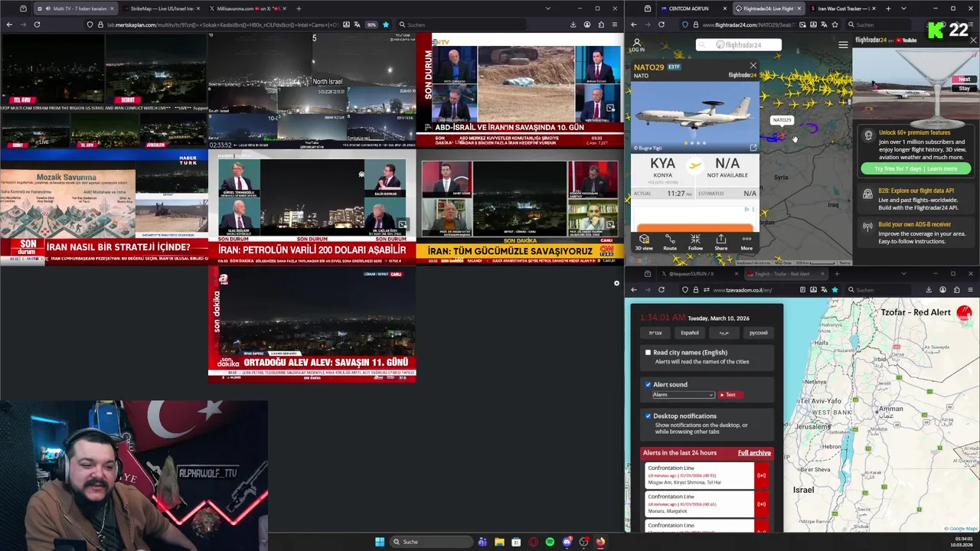Switch Tzofar language to русский
Viewport: 980px width, 551px height.
click(758, 333)
